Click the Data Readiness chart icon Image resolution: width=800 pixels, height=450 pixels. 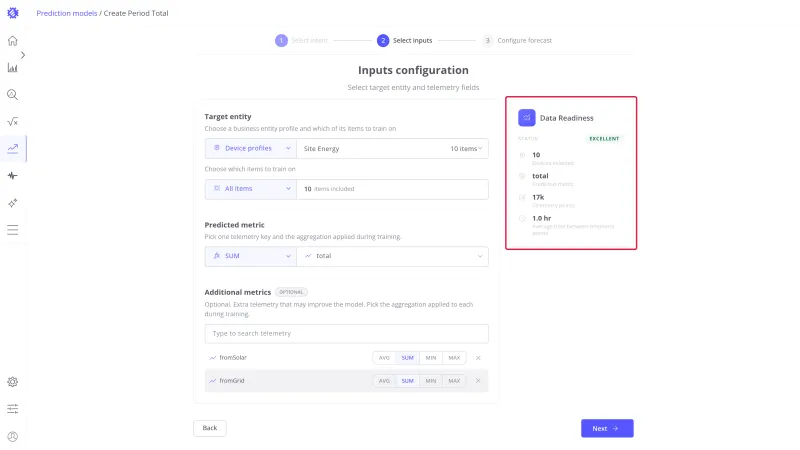(x=527, y=118)
